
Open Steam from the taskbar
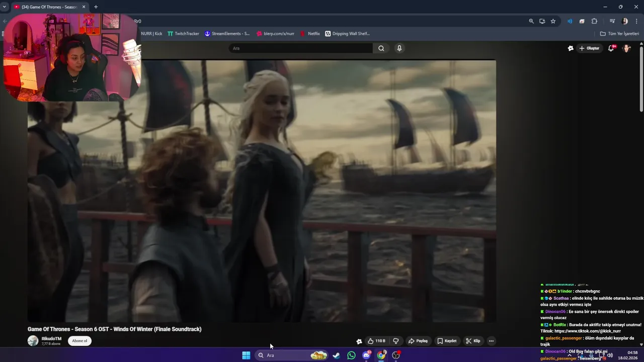tap(336, 355)
